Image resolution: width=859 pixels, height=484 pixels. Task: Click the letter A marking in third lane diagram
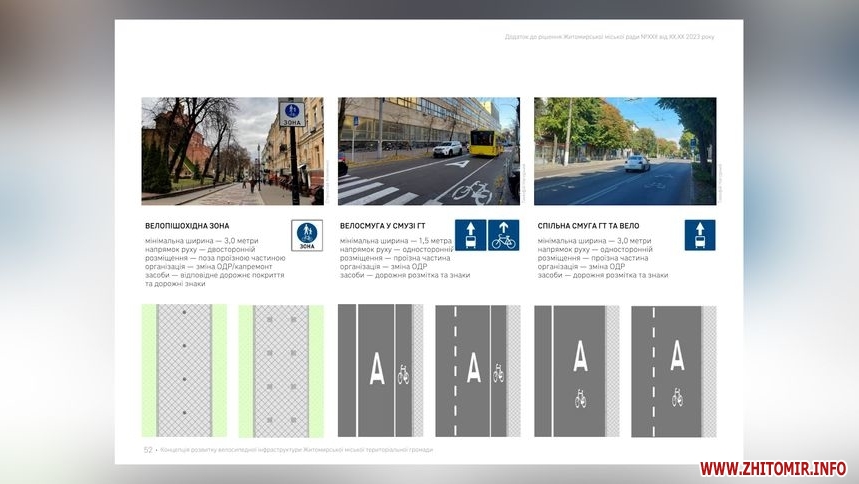pyautogui.click(x=377, y=370)
